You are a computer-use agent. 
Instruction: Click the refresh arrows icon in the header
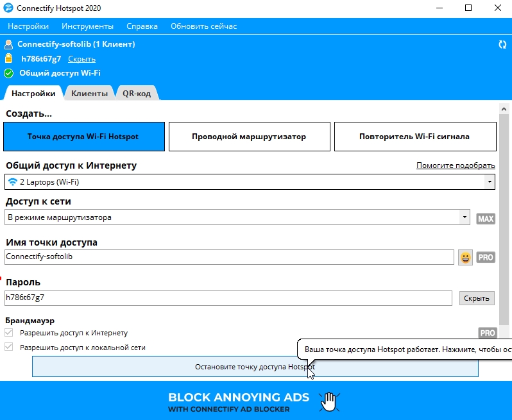pos(502,44)
